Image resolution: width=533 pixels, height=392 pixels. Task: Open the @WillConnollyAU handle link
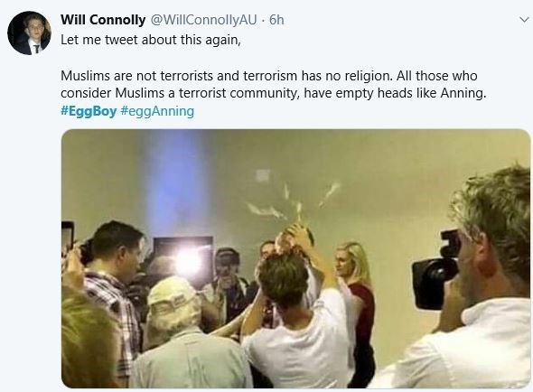(x=203, y=20)
